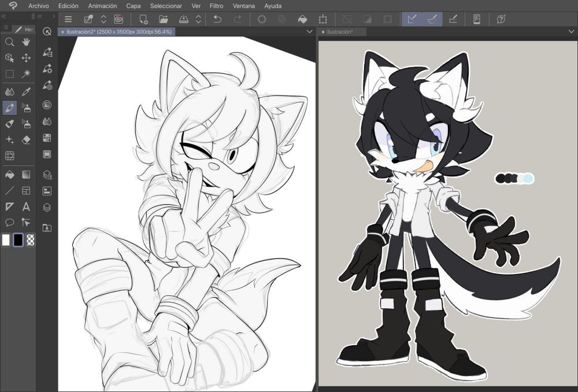This screenshot has width=578, height=392.
Task: Open the Archivo menu
Action: point(38,6)
